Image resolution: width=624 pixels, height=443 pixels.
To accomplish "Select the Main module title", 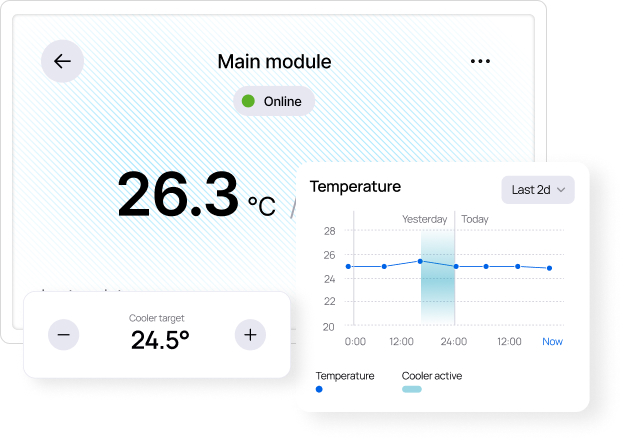I will point(274,62).
